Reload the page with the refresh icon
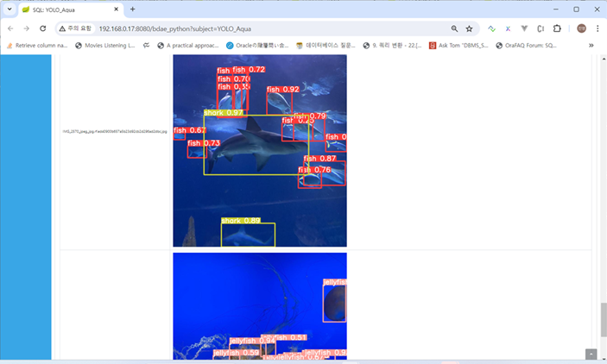 point(42,28)
